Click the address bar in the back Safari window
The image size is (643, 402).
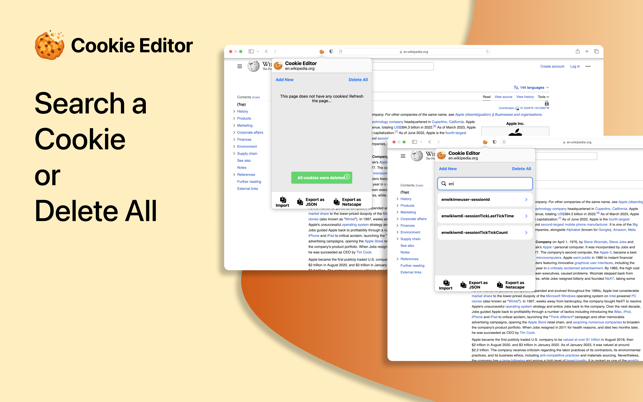[414, 52]
